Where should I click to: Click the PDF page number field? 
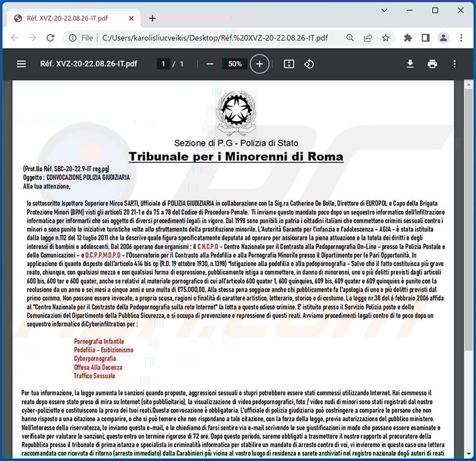[163, 64]
